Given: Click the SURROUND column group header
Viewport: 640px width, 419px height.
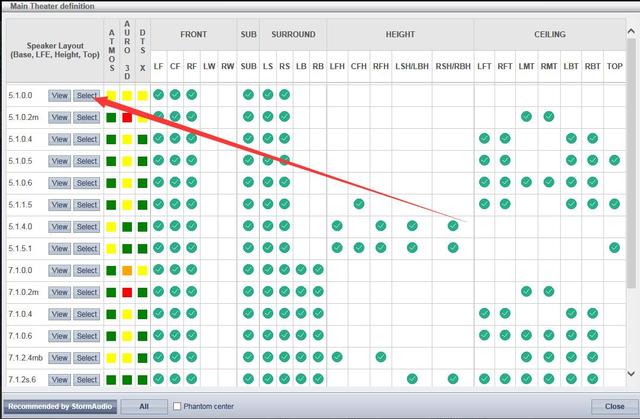Looking at the screenshot, I should [293, 35].
